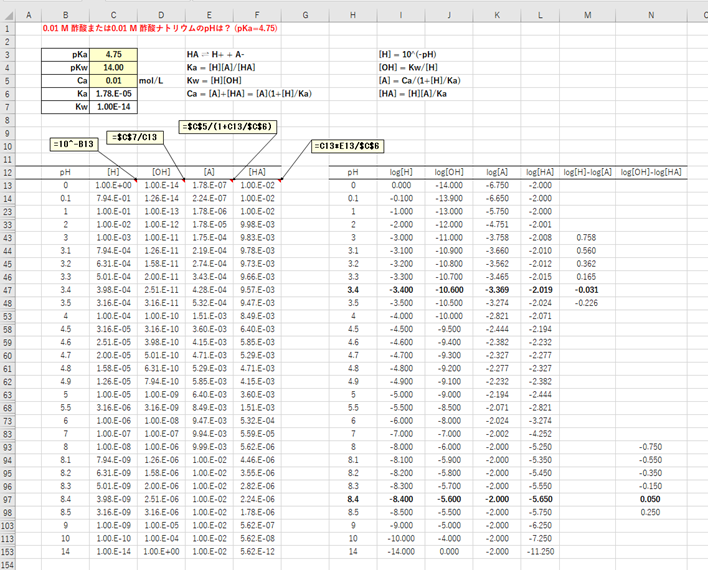
Task: Select column H header
Action: click(x=353, y=15)
